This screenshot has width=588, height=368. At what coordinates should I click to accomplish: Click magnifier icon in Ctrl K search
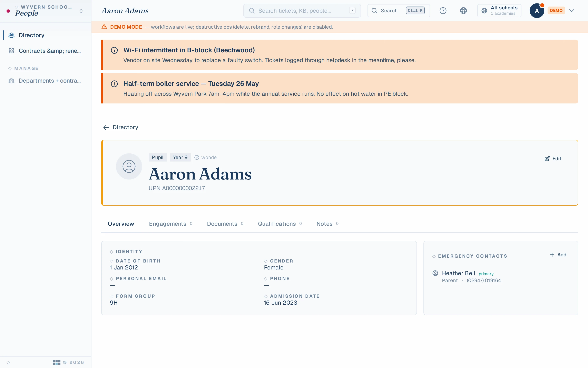click(374, 11)
